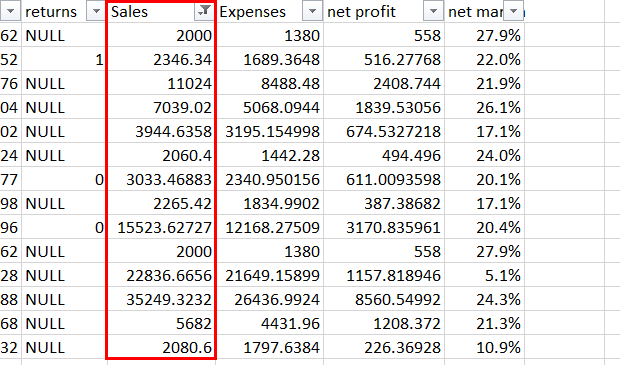Screen dimensions: 620x365
Task: Click the net profit cell 226.36928
Action: click(384, 348)
